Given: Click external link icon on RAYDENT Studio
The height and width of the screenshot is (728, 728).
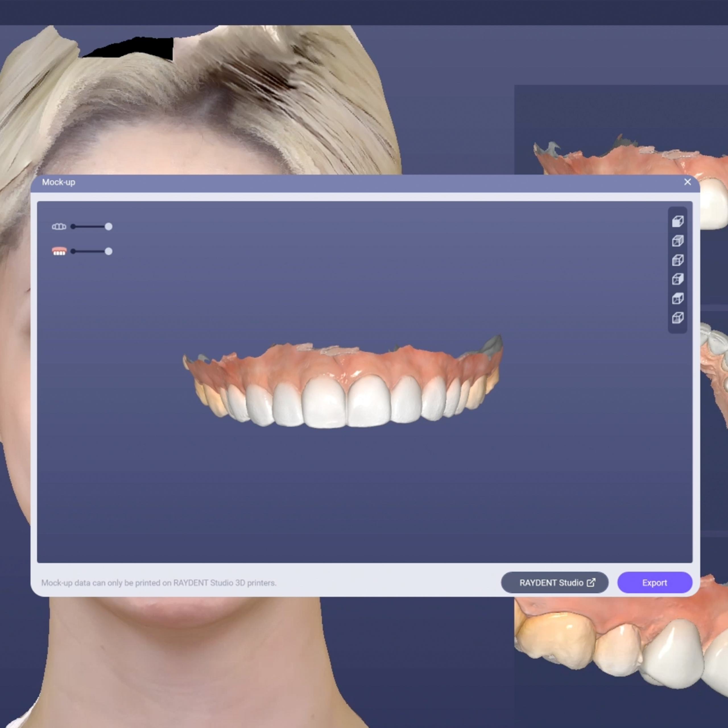Looking at the screenshot, I should pyautogui.click(x=591, y=583).
